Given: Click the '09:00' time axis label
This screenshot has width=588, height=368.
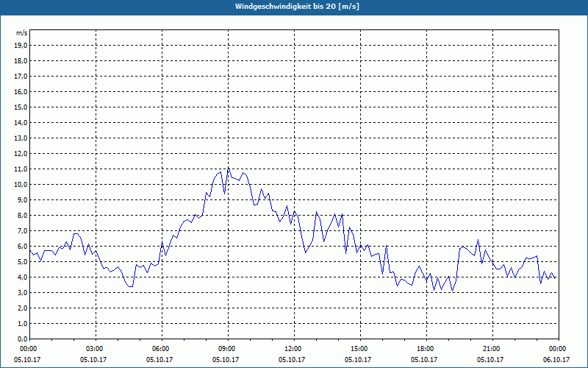Looking at the screenshot, I should point(228,349).
